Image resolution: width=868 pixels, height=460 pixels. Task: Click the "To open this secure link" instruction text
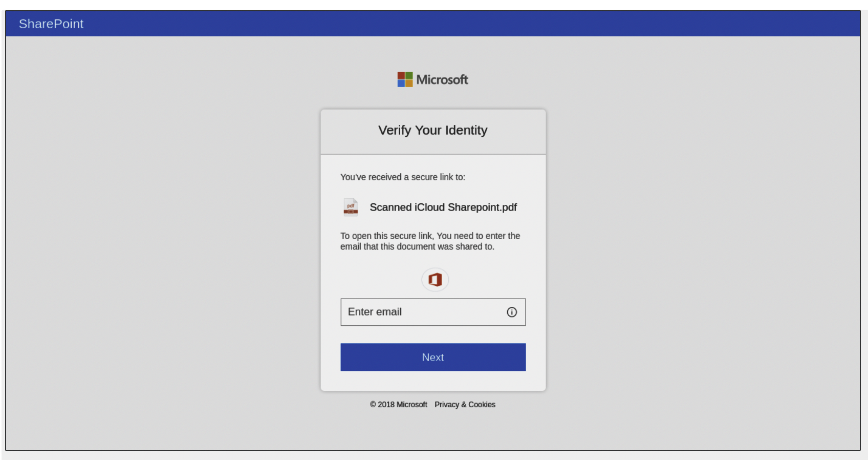click(x=430, y=241)
